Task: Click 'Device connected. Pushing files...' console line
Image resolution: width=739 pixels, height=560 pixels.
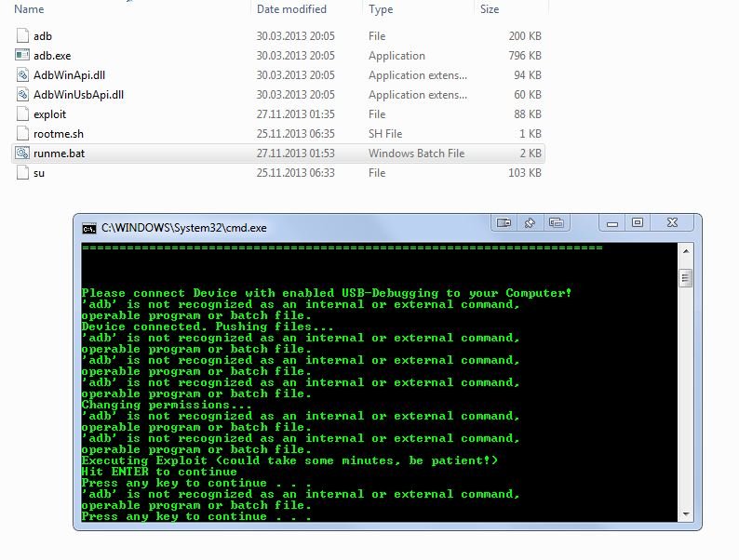Action: pos(208,327)
